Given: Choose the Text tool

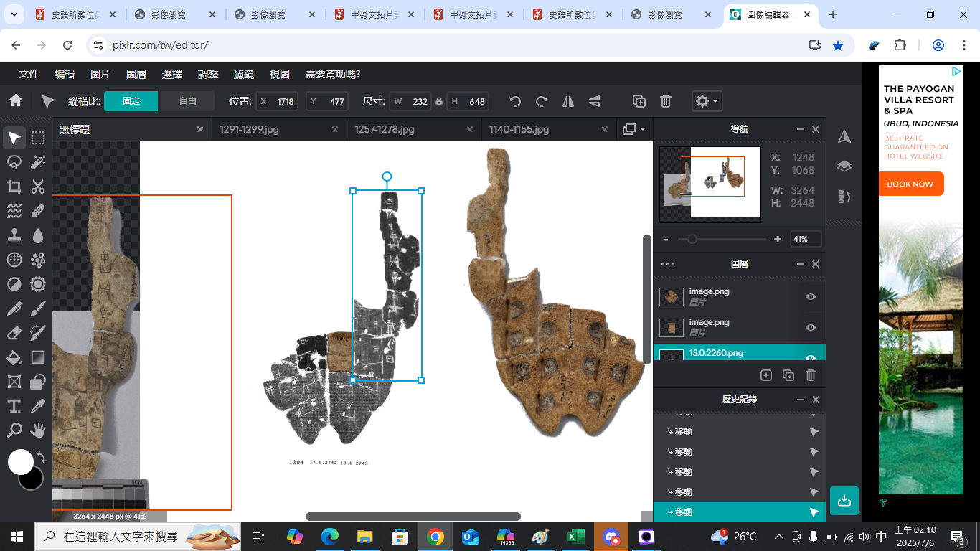Looking at the screenshot, I should click(14, 406).
